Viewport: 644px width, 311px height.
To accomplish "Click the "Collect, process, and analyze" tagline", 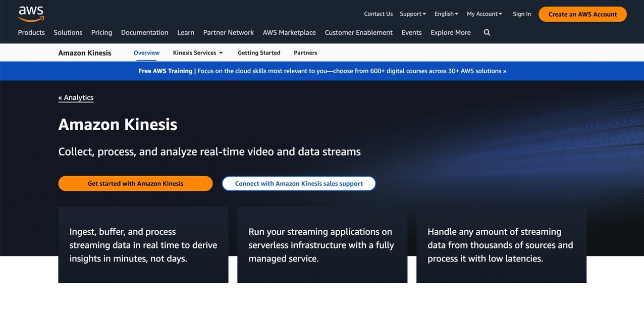I will click(x=209, y=151).
